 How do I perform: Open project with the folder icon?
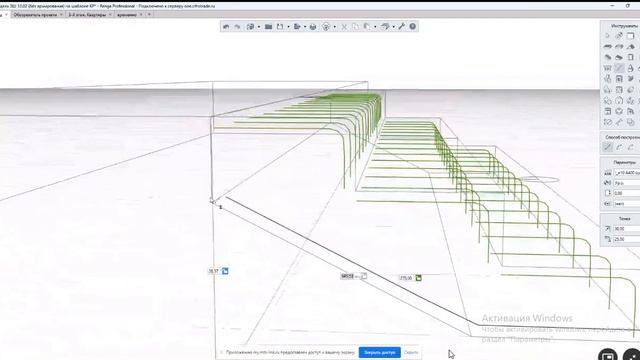(x=268, y=27)
